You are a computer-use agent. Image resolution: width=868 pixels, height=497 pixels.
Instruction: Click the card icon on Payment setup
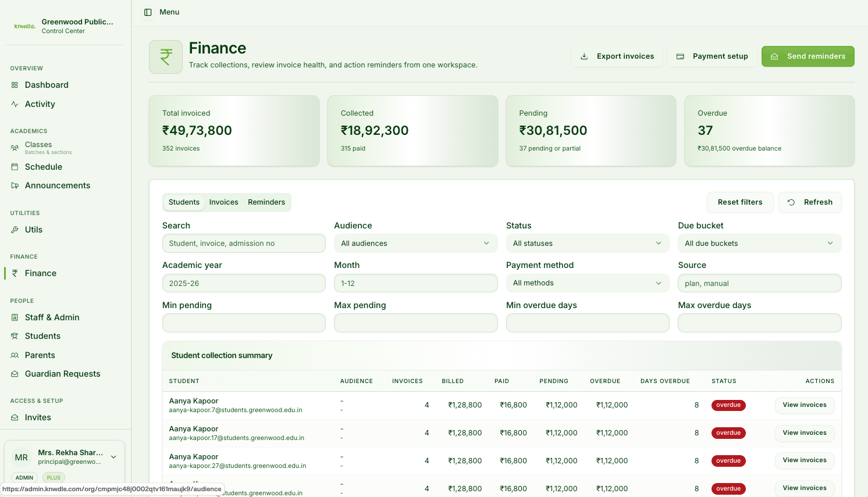click(x=680, y=56)
